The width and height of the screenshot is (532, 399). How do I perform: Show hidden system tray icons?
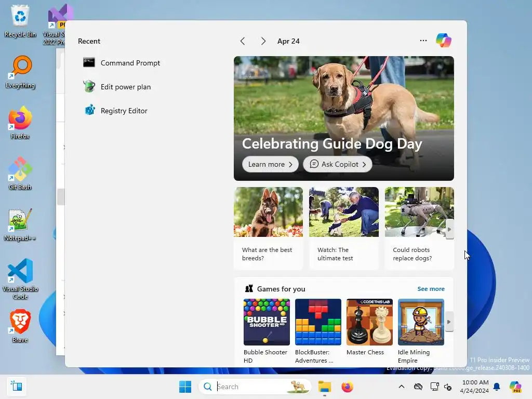pos(402,387)
